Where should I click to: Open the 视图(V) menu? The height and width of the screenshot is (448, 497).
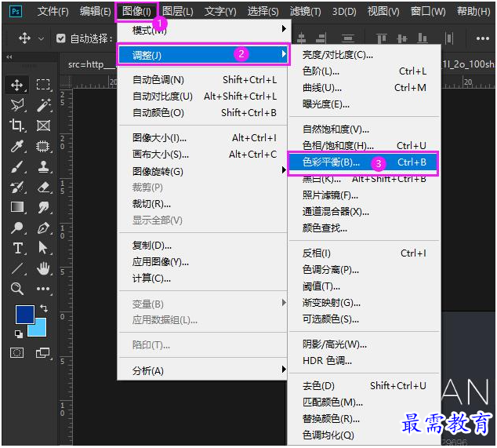click(383, 12)
